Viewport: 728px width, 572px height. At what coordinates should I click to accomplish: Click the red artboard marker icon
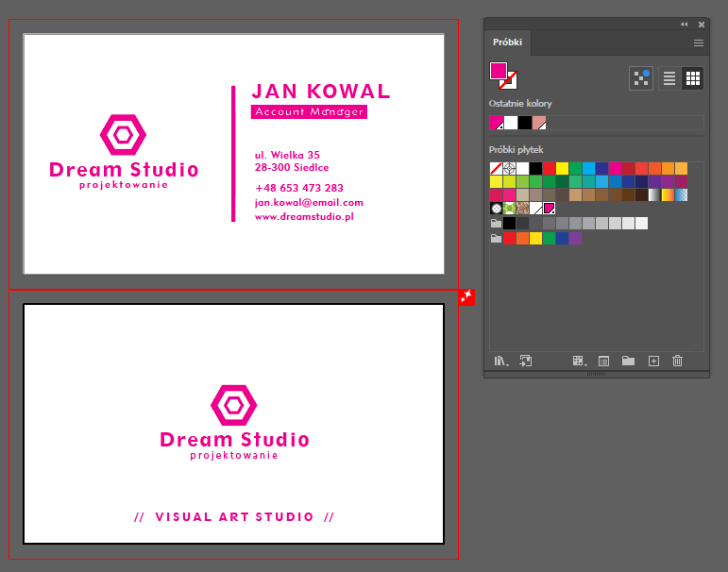(x=466, y=297)
